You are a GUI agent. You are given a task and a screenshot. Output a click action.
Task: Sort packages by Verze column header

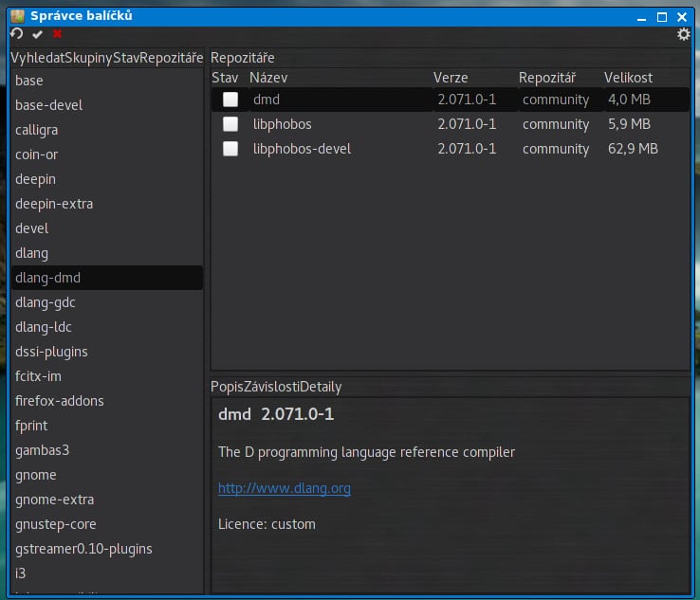point(451,78)
